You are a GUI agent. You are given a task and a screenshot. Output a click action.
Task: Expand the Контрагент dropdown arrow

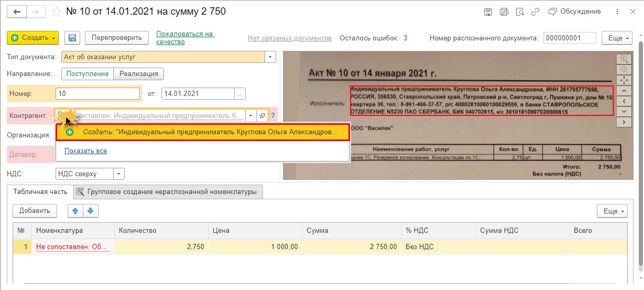250,115
